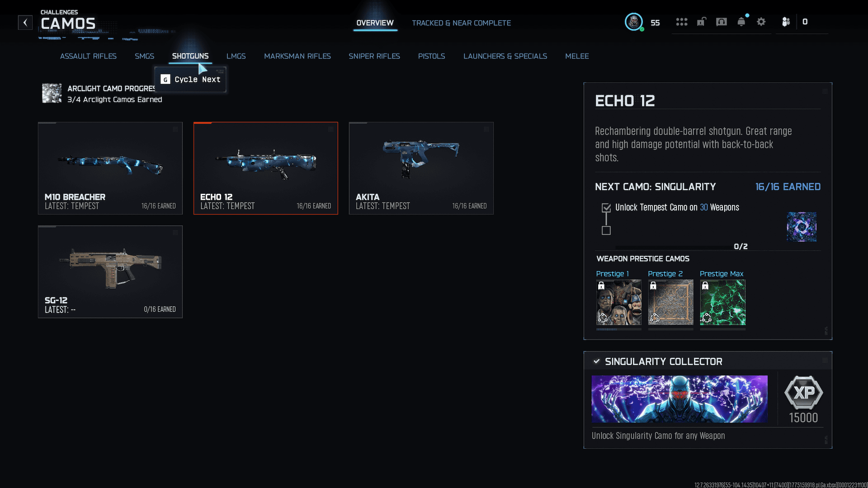Select the SG-12 weapon card
This screenshot has width=868, height=488.
pos(110,272)
